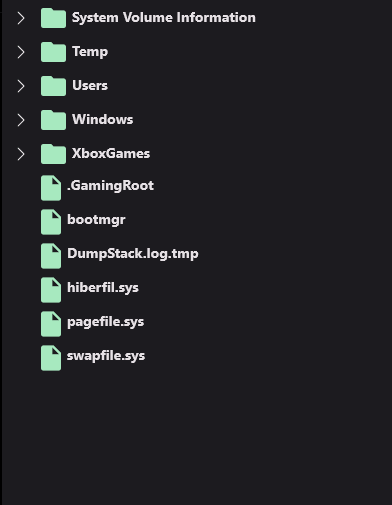Expand the Users folder chevron
The image size is (392, 505).
pyautogui.click(x=21, y=86)
